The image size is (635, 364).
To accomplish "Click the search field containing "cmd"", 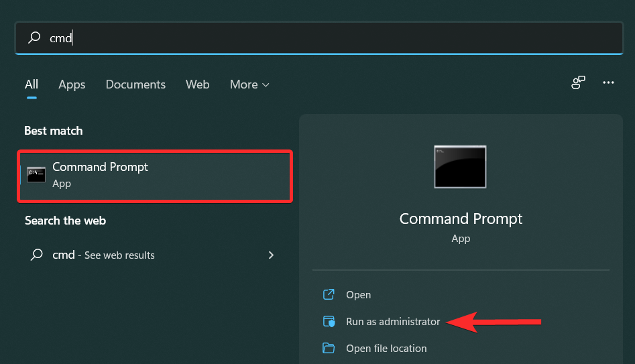I will coord(322,38).
